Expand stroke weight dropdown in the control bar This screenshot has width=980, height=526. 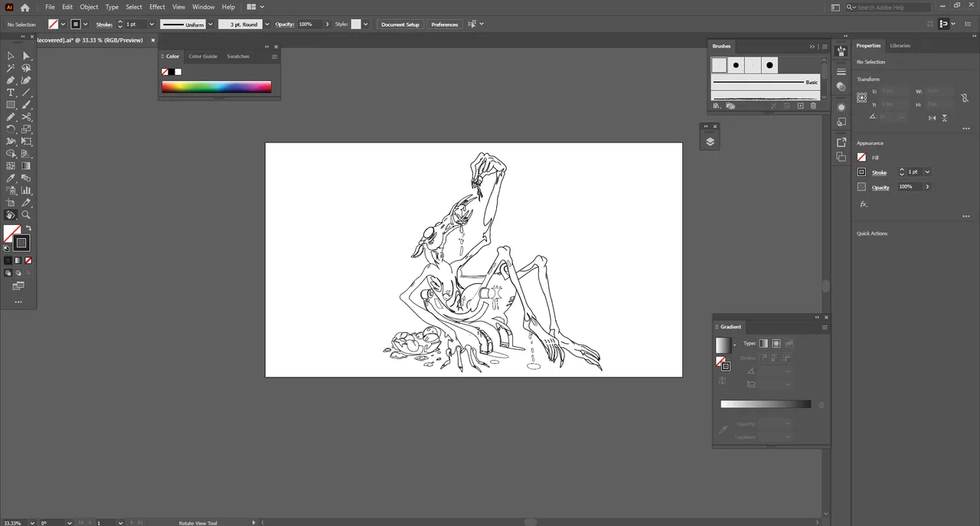152,25
